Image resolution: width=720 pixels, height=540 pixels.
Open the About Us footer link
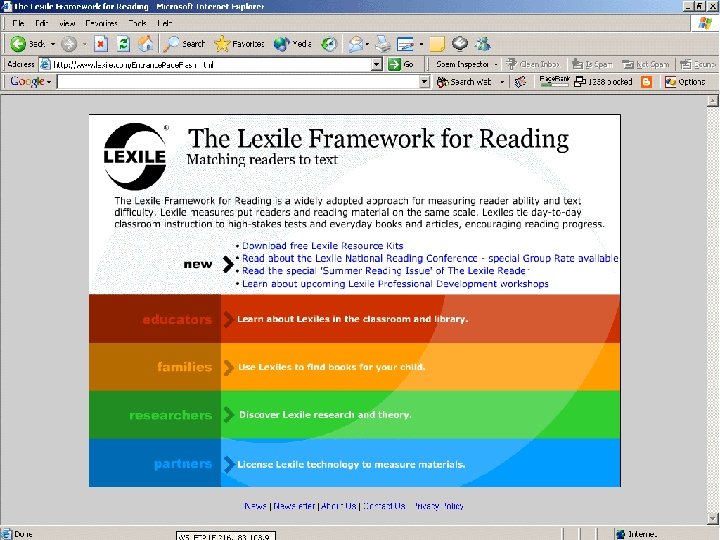coord(338,506)
